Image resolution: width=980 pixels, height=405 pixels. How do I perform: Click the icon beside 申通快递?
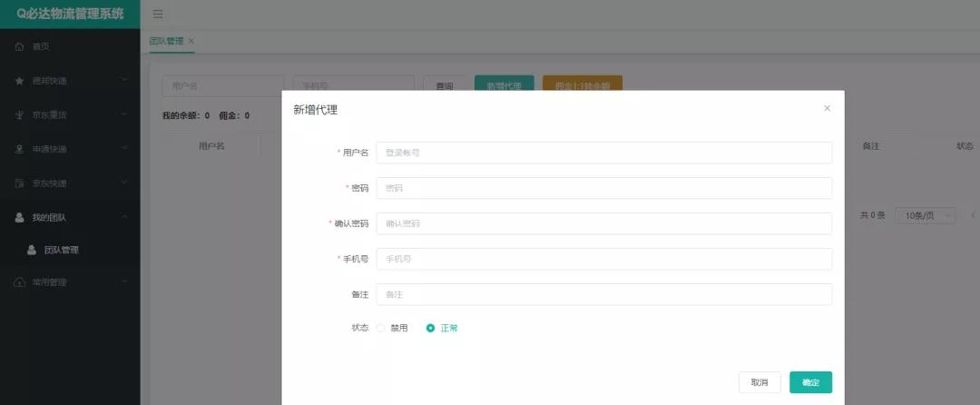point(19,149)
